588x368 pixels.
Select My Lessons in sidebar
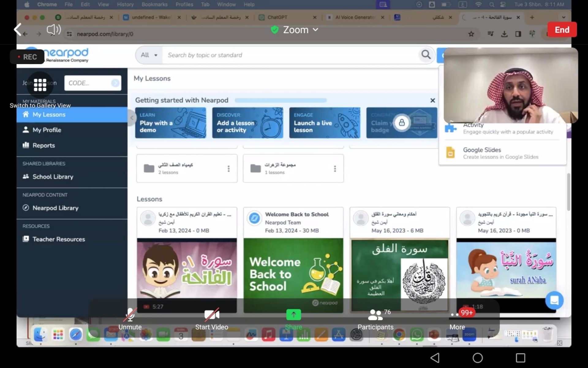72,114
